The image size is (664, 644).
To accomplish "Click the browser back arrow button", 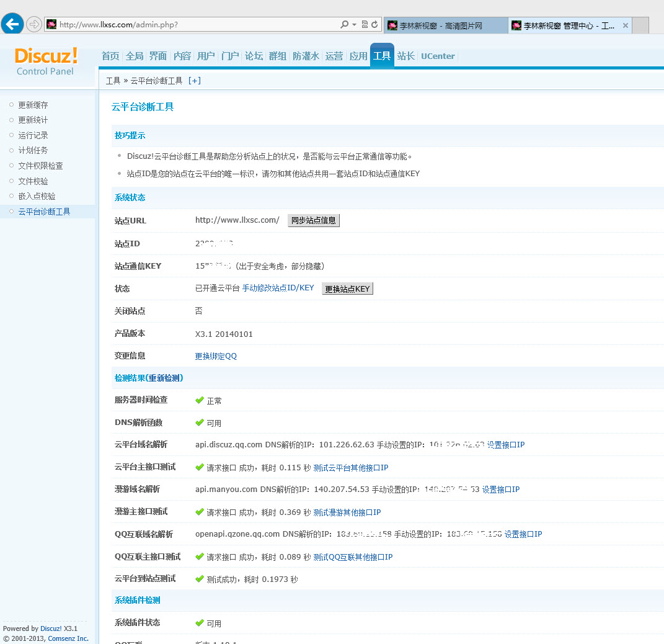I will (x=12, y=24).
